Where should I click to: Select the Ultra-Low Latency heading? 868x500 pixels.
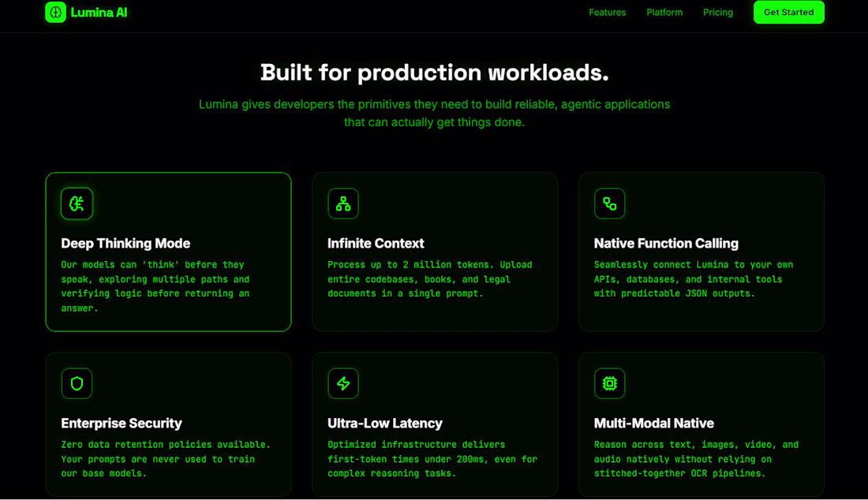pyautogui.click(x=385, y=424)
